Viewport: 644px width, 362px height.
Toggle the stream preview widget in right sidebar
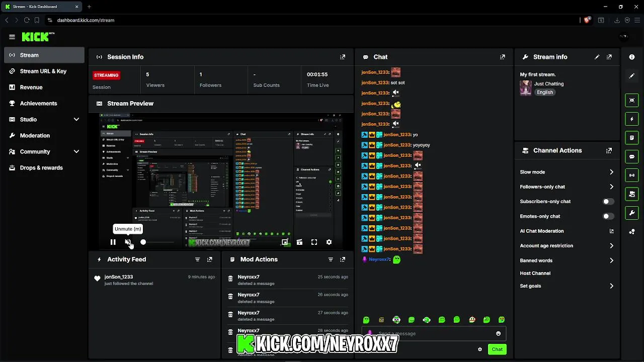[x=632, y=100]
